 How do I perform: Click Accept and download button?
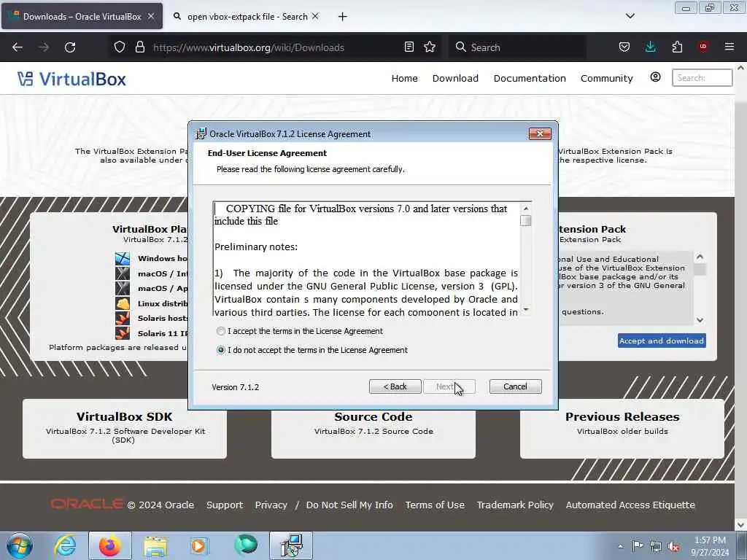pos(662,341)
